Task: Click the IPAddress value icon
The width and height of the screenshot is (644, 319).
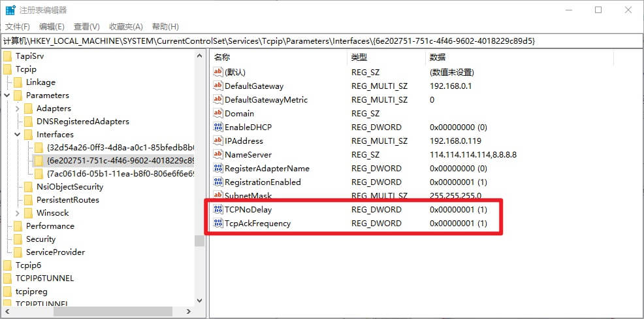Action: pos(218,141)
